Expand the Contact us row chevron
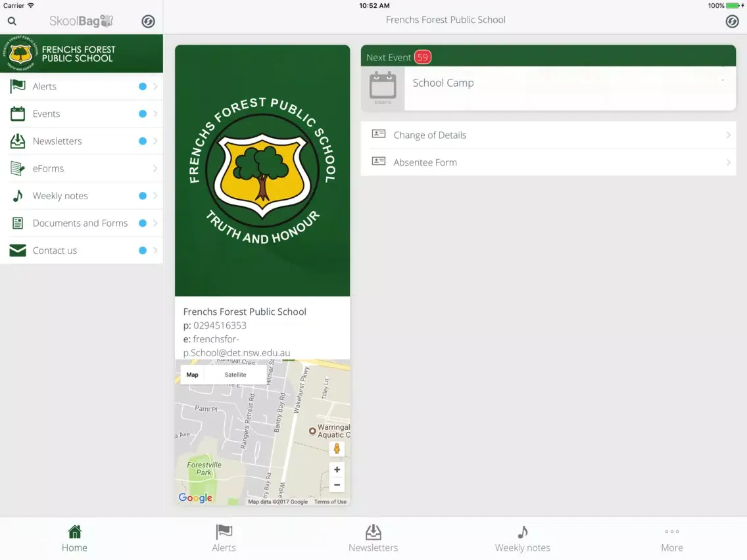 click(155, 250)
